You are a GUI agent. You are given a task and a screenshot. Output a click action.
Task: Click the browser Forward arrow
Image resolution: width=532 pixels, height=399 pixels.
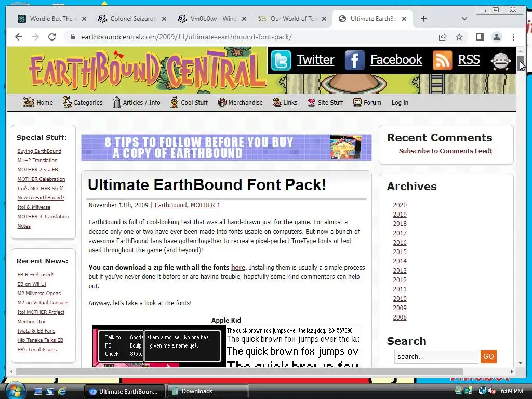[x=35, y=37]
